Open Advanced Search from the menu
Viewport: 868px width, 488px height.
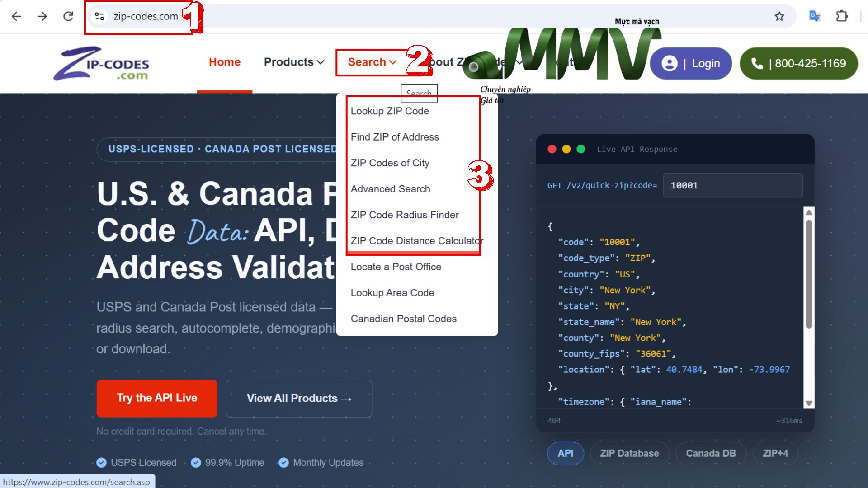[391, 189]
